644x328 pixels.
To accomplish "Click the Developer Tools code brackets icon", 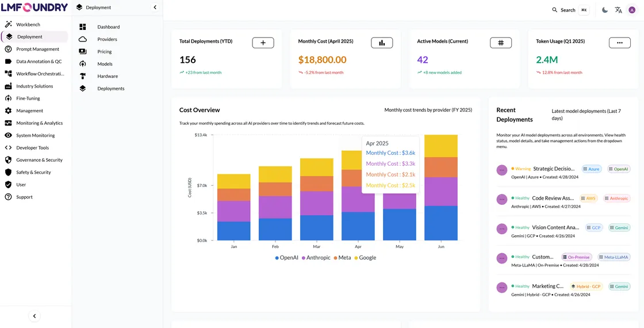I will (x=8, y=147).
